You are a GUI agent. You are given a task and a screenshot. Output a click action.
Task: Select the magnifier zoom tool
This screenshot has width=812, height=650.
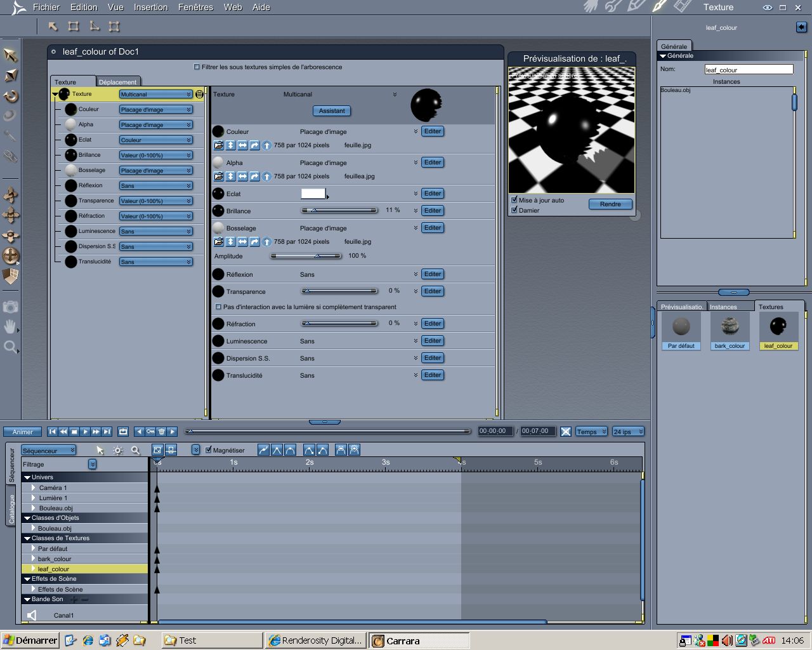[x=10, y=347]
